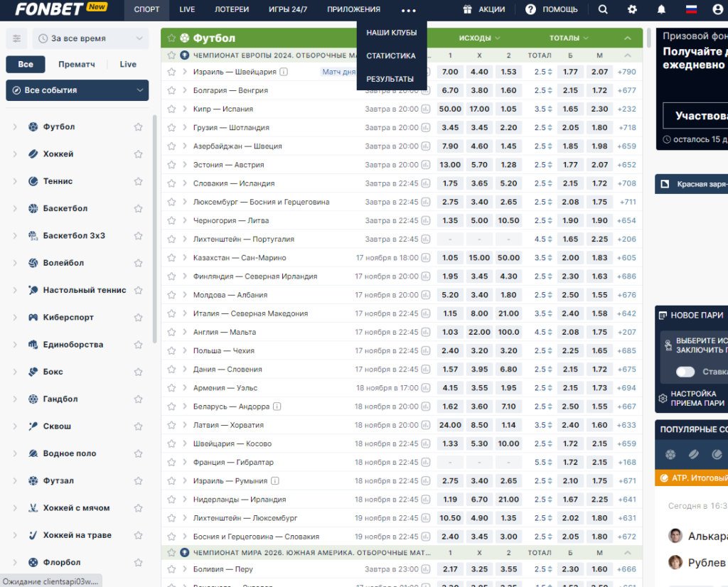This screenshot has height=587, width=728.
Task: Expand the Азербайджан — Швеция match row
Action: click(x=184, y=146)
